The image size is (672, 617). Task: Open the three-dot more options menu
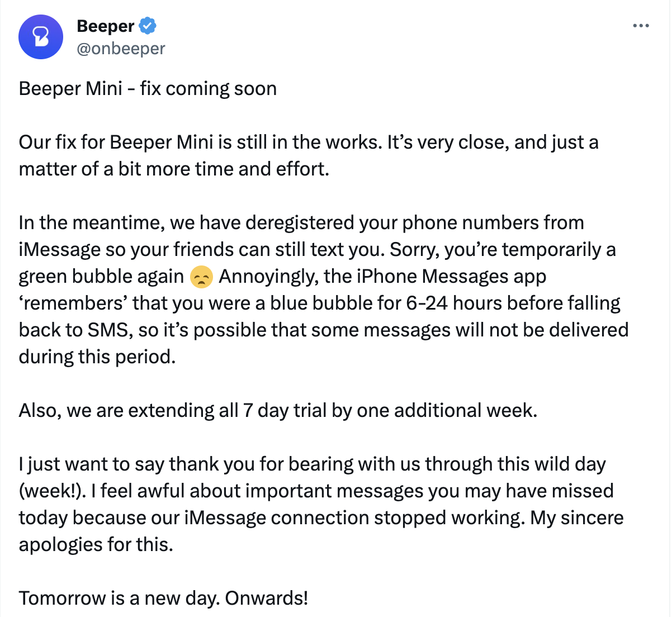point(641,26)
